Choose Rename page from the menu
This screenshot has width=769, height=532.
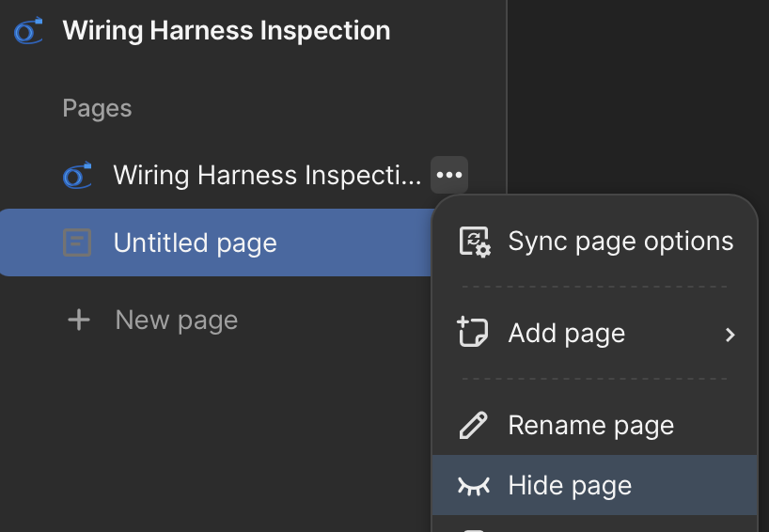tap(591, 425)
